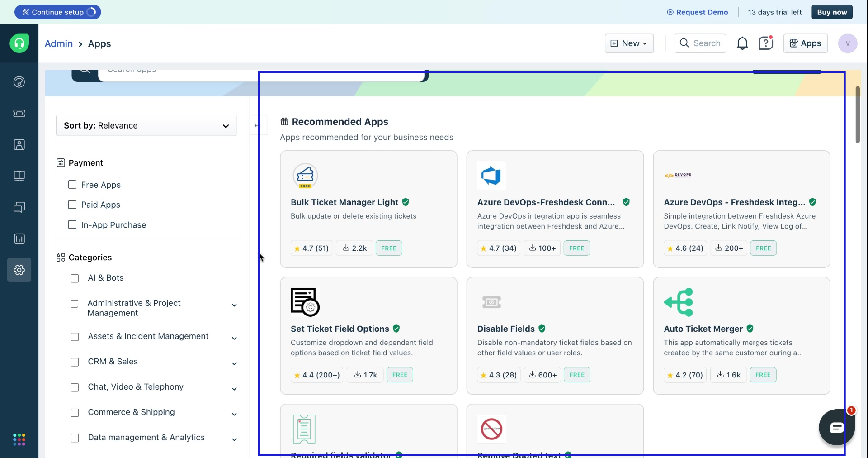
Task: Open the Freshdesk headset logo home
Action: (x=19, y=43)
